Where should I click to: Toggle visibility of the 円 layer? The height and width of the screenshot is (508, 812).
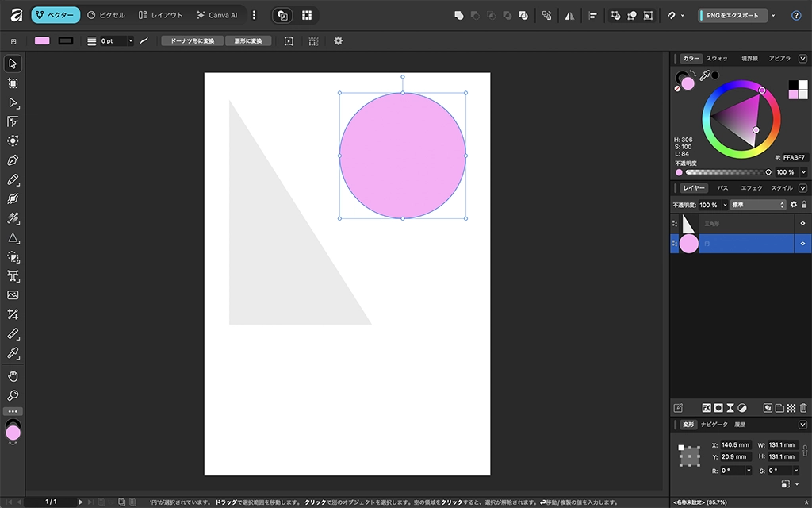tap(802, 244)
